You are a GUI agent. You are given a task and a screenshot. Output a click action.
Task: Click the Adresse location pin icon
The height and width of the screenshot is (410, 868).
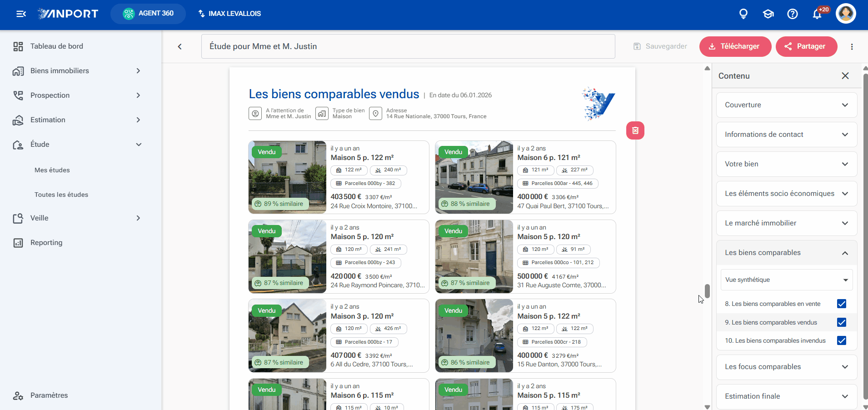click(375, 114)
